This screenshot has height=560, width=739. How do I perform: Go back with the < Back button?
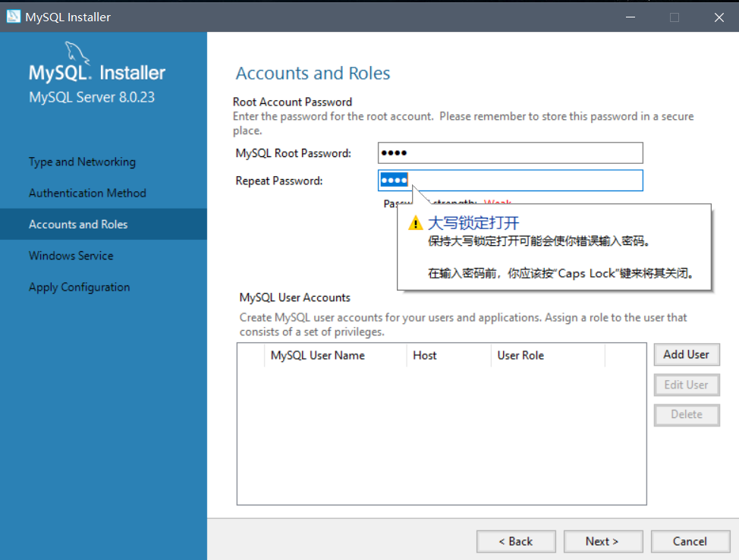pyautogui.click(x=516, y=541)
